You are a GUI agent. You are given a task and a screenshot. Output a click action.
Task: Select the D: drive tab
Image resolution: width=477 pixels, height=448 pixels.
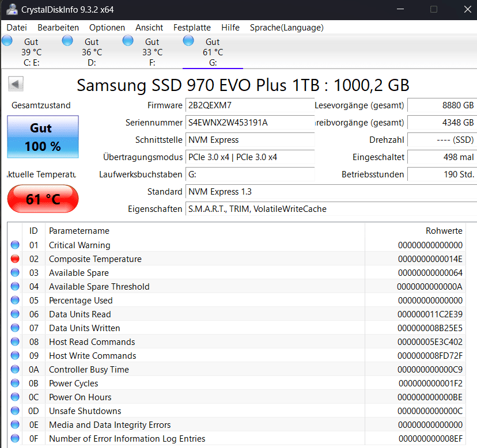coord(92,52)
